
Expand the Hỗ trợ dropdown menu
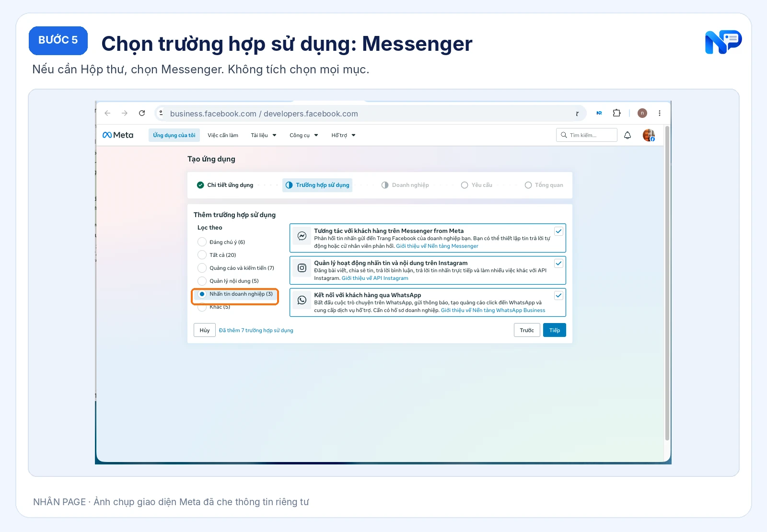[343, 135]
